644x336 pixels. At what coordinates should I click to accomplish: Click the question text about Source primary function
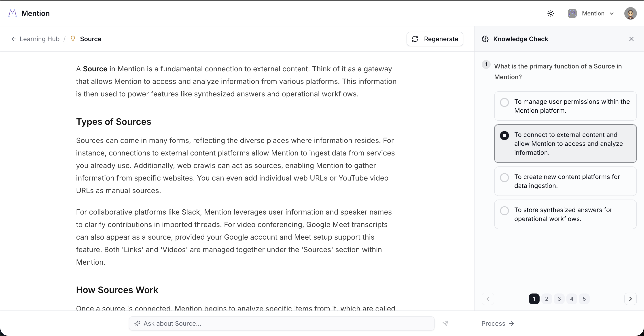[x=558, y=72]
